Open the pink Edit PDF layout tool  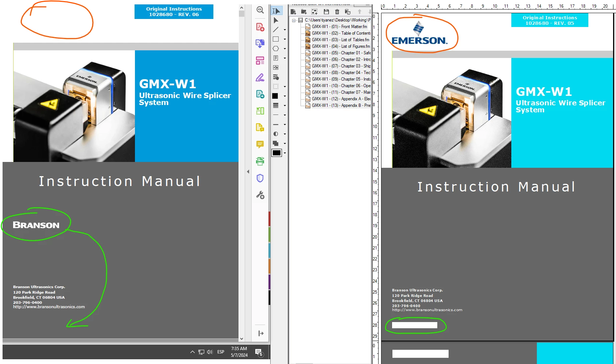260,61
